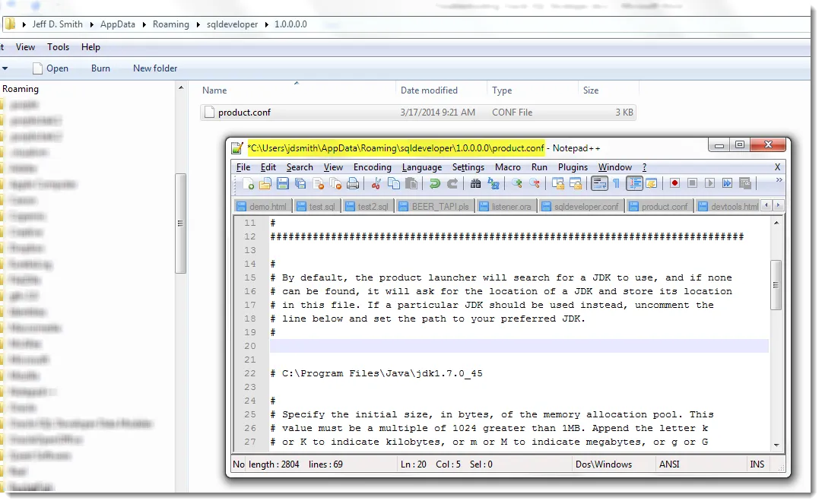Click the Save All icon in Notepad++
This screenshot has height=504, width=822.
coord(300,183)
